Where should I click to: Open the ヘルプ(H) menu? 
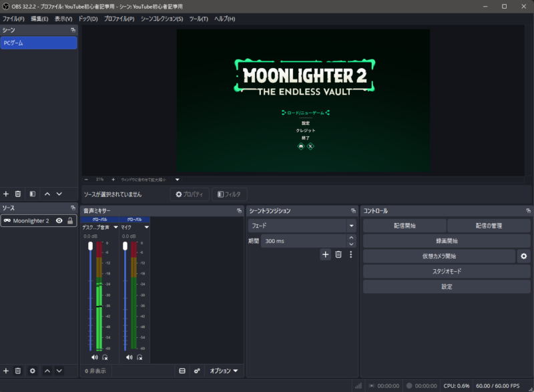224,19
